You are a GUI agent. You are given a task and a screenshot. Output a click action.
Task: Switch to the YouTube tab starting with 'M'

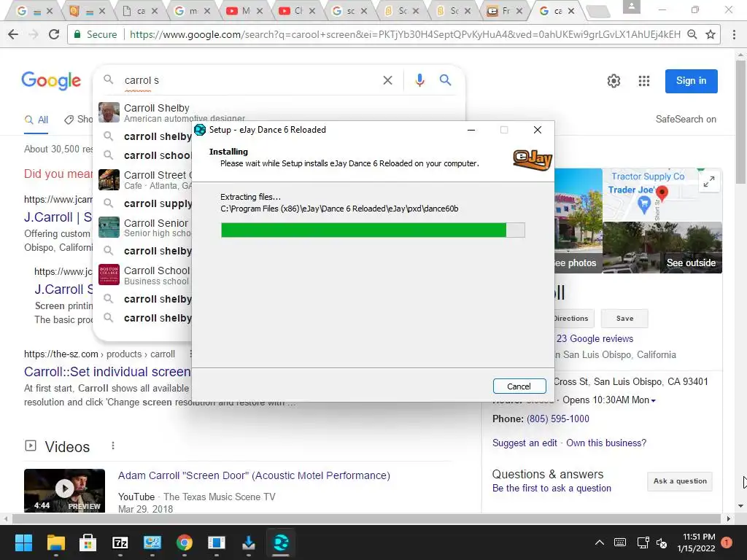tap(245, 10)
